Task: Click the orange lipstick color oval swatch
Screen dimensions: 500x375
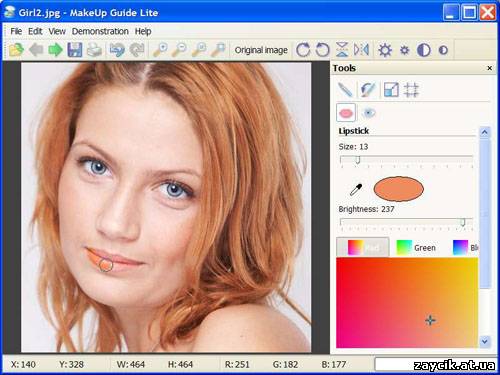Action: point(398,189)
